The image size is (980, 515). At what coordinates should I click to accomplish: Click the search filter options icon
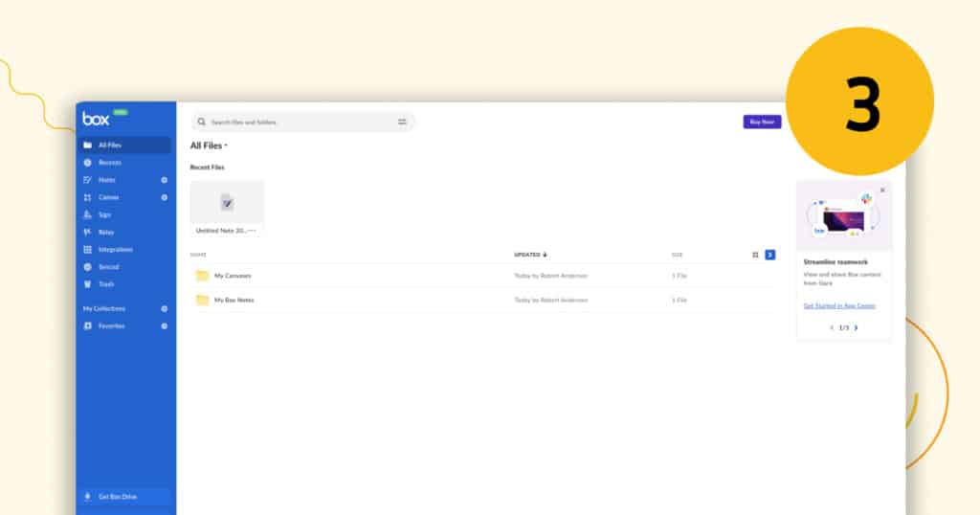tap(402, 122)
